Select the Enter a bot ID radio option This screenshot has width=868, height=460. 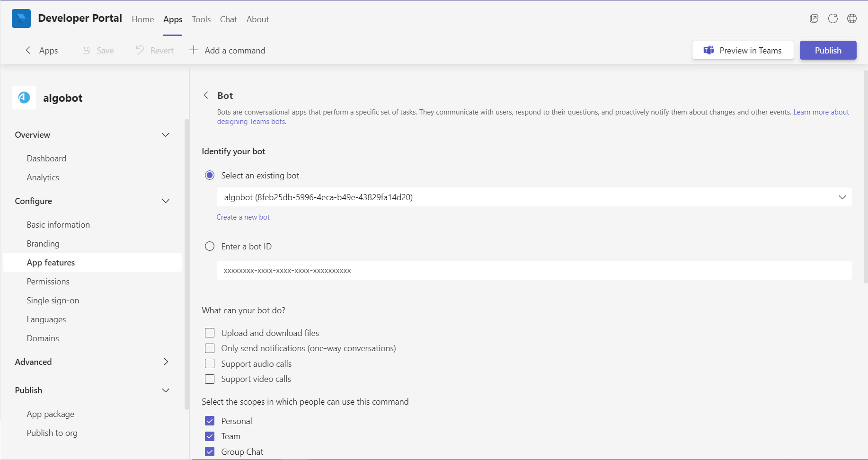click(x=210, y=246)
